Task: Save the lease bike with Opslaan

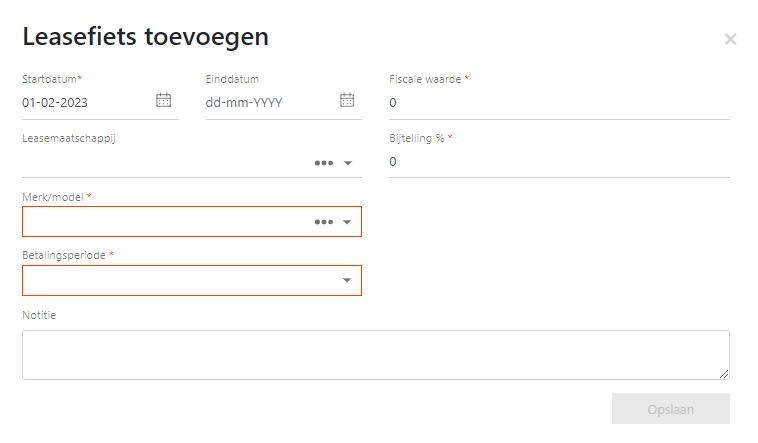Action: [x=671, y=409]
